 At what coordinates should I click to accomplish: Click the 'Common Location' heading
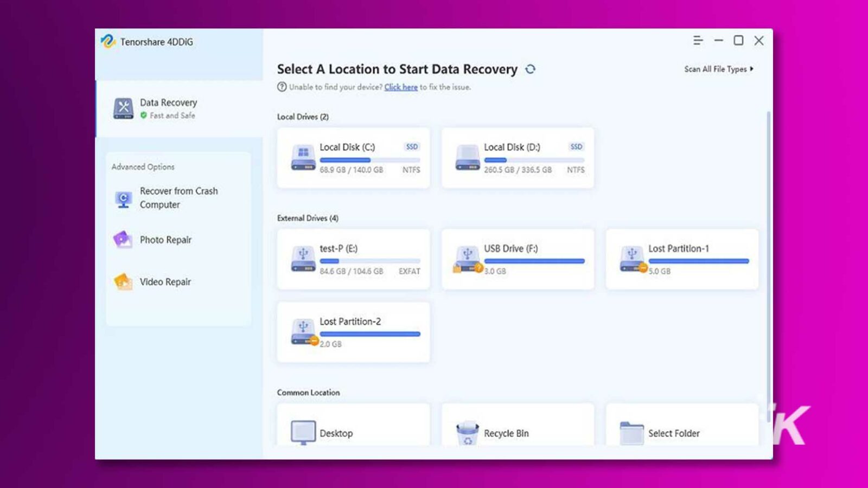tap(308, 393)
